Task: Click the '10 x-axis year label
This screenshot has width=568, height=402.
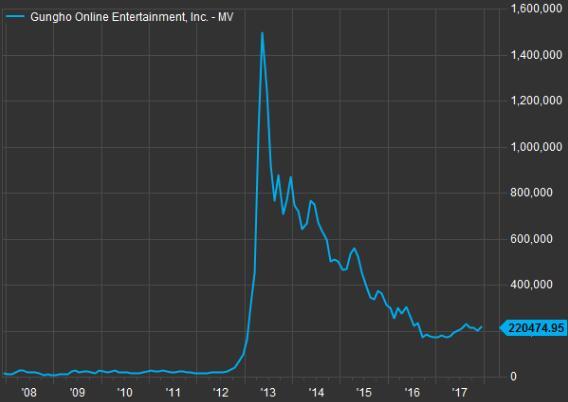Action: (125, 392)
